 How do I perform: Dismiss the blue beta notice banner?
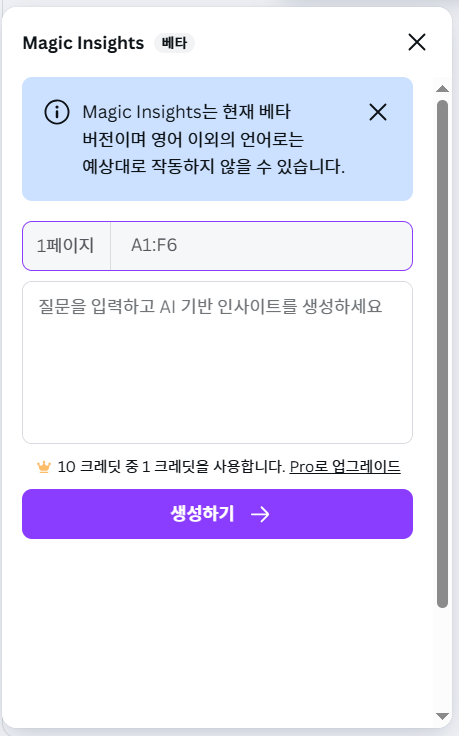378,112
